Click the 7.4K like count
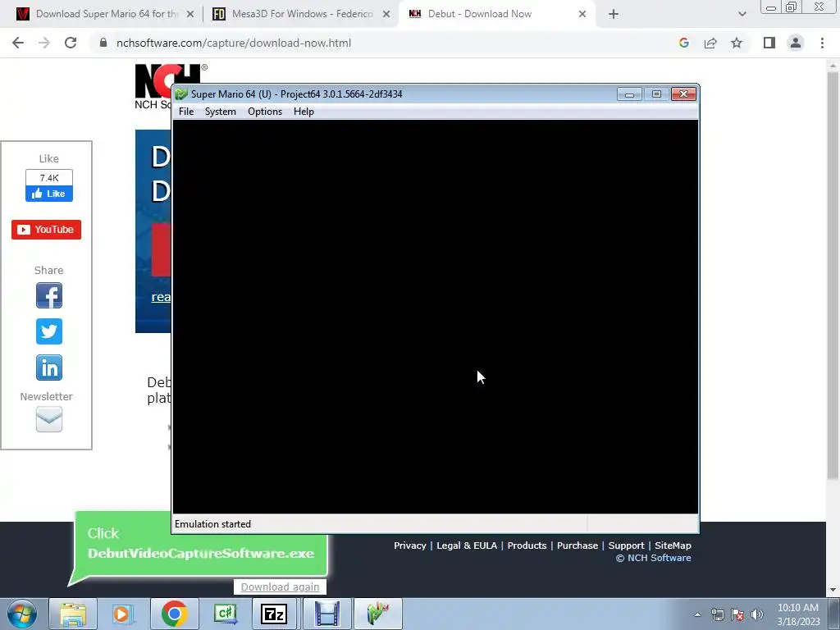This screenshot has height=630, width=840. click(48, 178)
